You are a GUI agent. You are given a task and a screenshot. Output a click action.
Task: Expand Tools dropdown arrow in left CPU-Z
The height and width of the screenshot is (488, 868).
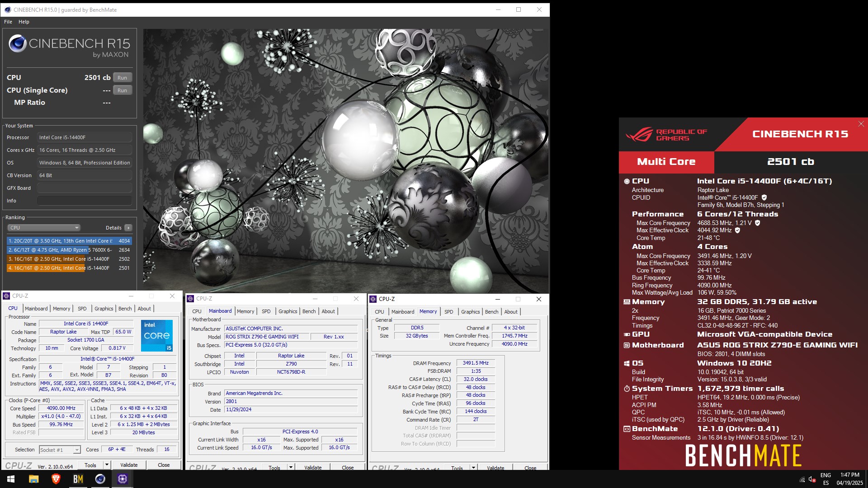(107, 465)
